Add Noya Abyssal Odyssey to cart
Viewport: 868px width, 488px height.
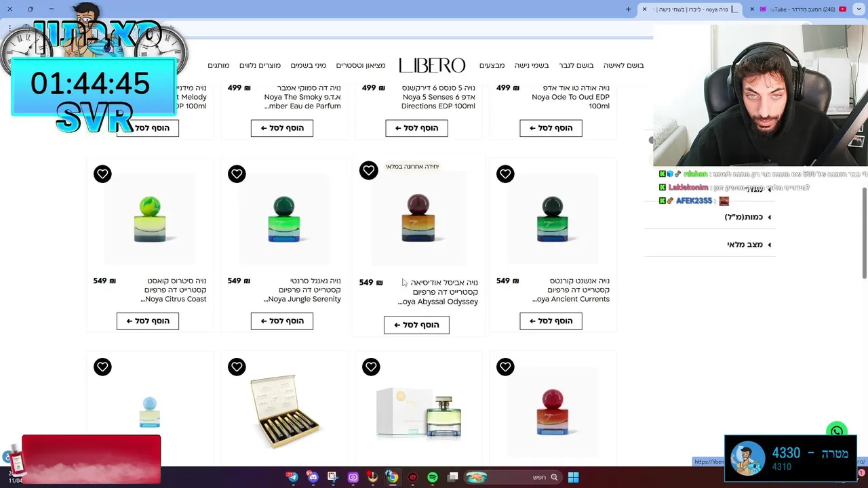tap(416, 325)
